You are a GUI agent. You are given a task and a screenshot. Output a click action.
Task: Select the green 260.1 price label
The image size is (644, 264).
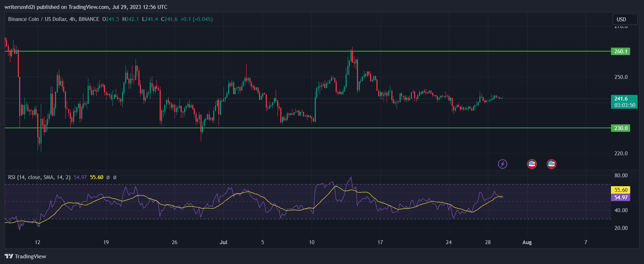(620, 52)
